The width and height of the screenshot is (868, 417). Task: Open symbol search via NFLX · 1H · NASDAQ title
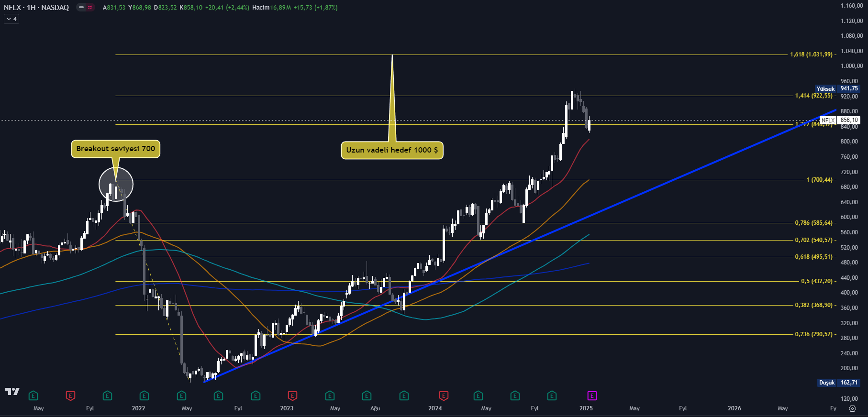[36, 8]
